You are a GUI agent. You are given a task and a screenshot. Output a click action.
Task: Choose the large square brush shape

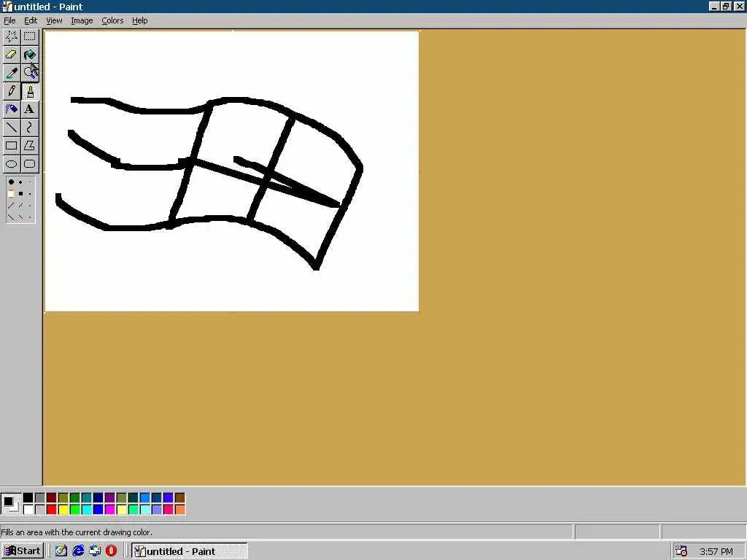pyautogui.click(x=11, y=194)
